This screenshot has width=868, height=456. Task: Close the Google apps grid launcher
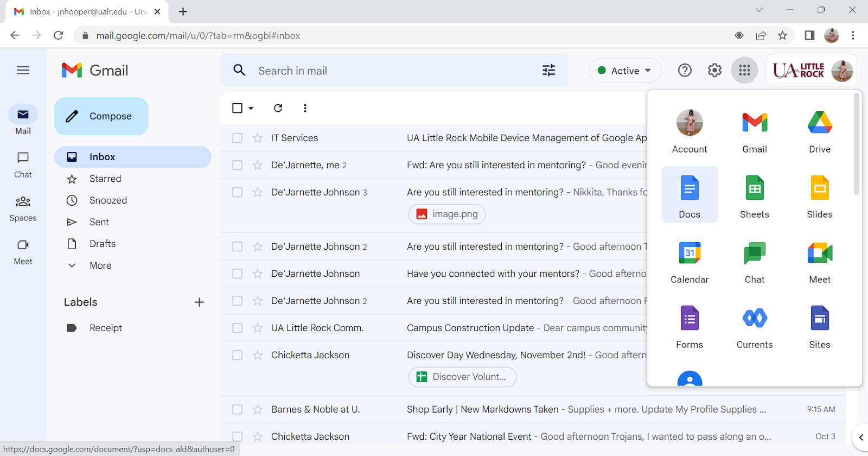[x=744, y=70]
